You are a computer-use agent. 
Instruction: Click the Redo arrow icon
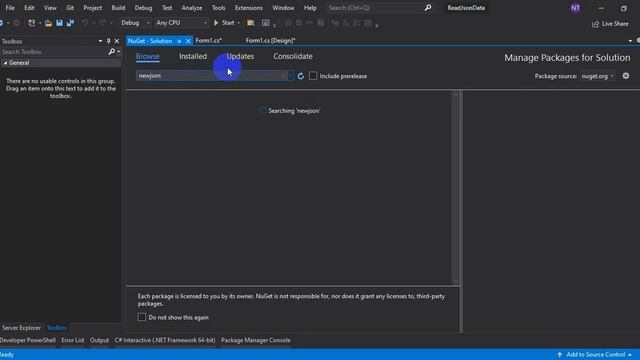tap(102, 23)
